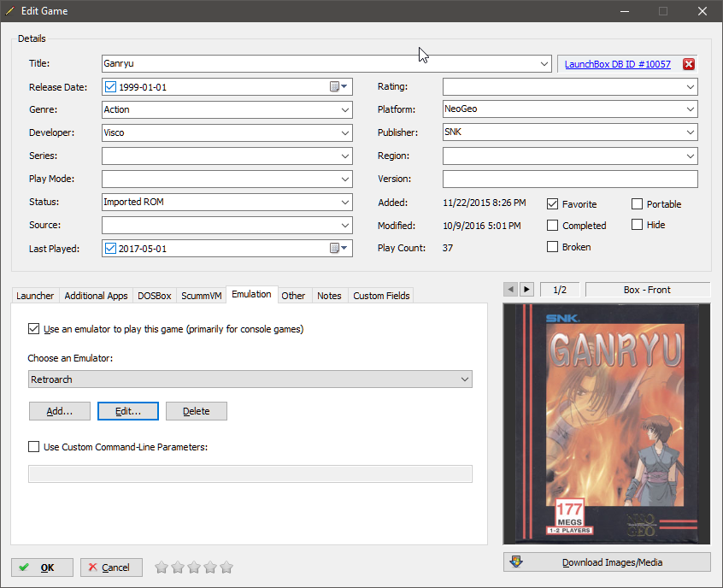
Task: Expand the Title dropdown
Action: pos(544,63)
